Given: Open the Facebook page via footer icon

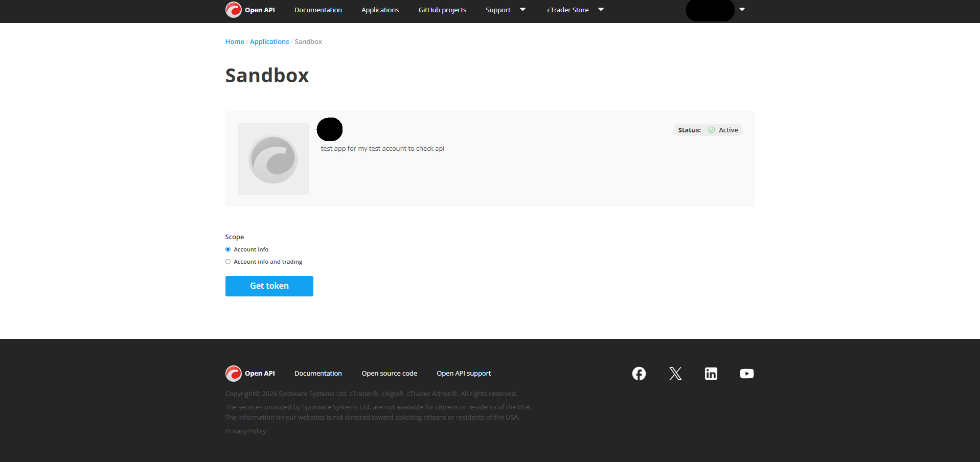Looking at the screenshot, I should pyautogui.click(x=639, y=374).
